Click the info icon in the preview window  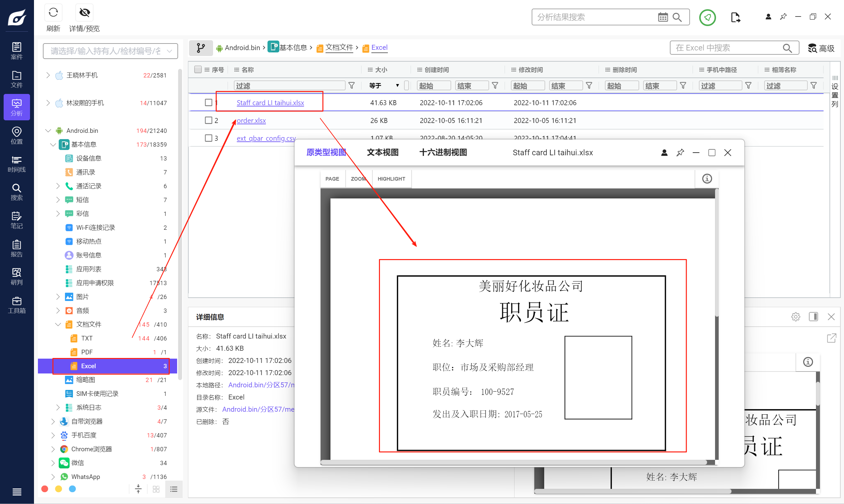tap(707, 179)
